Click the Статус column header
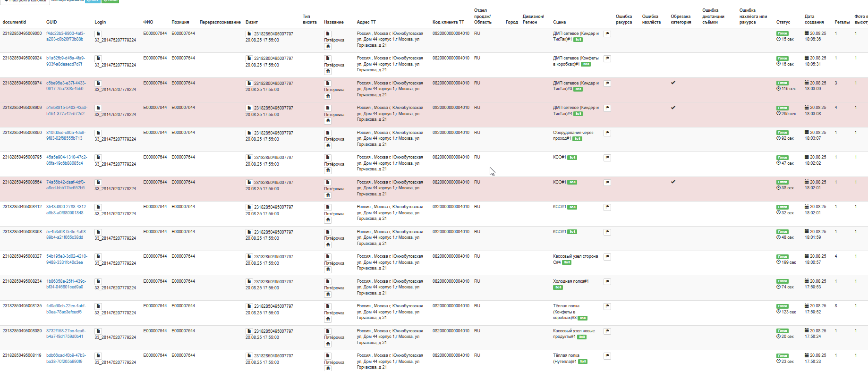Image resolution: width=868 pixels, height=371 pixels. click(783, 22)
